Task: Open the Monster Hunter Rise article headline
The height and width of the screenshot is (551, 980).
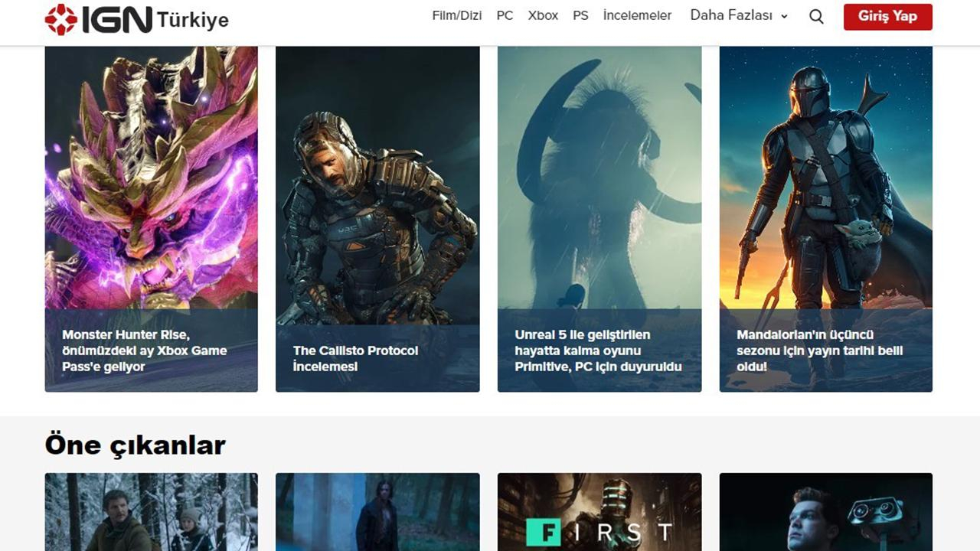Action: click(144, 350)
